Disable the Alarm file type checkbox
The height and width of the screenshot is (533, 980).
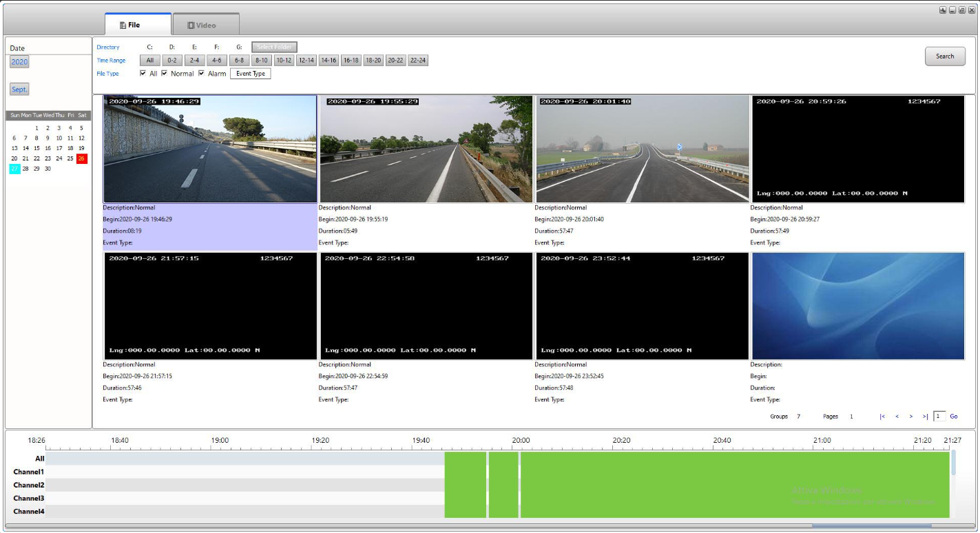[202, 74]
